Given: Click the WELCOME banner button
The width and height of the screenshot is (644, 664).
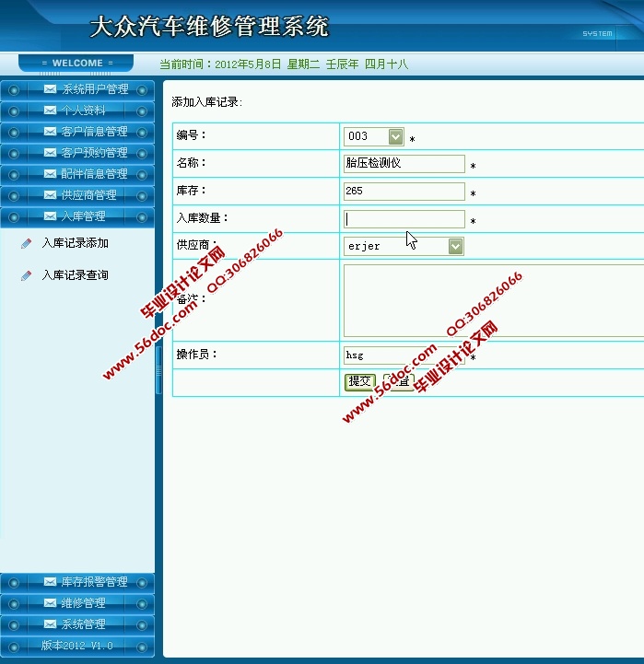Looking at the screenshot, I should click(76, 64).
